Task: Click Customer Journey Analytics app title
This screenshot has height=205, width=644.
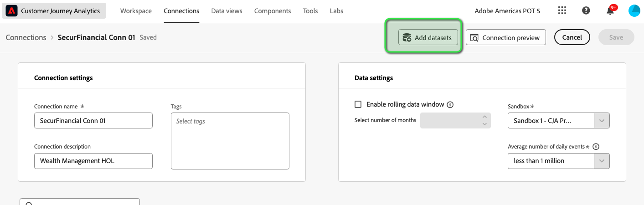Action: coord(61,11)
